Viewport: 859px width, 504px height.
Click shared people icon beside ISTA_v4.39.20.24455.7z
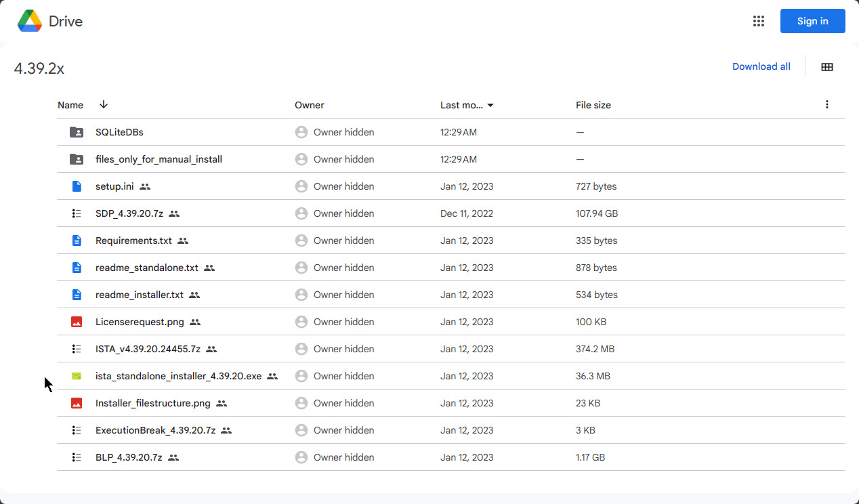tap(211, 349)
